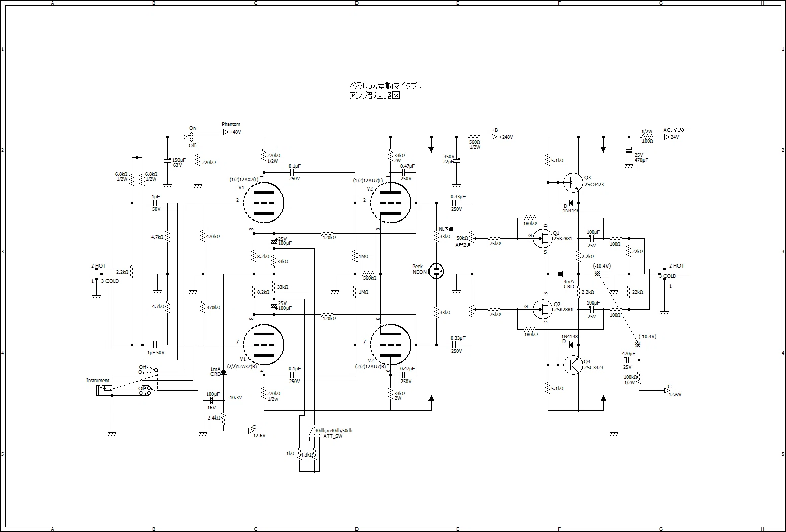Click the Phantom On/Off switch symbol
Image resolution: width=786 pixels, height=532 pixels.
pyautogui.click(x=188, y=136)
